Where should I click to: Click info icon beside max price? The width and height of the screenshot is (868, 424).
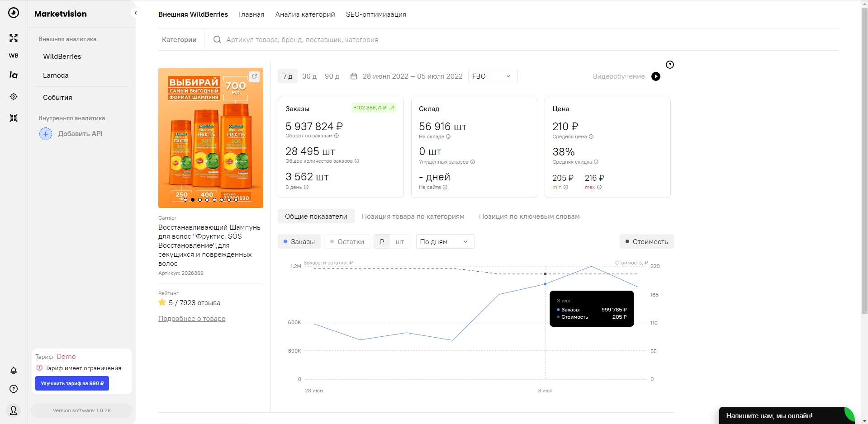coord(599,187)
